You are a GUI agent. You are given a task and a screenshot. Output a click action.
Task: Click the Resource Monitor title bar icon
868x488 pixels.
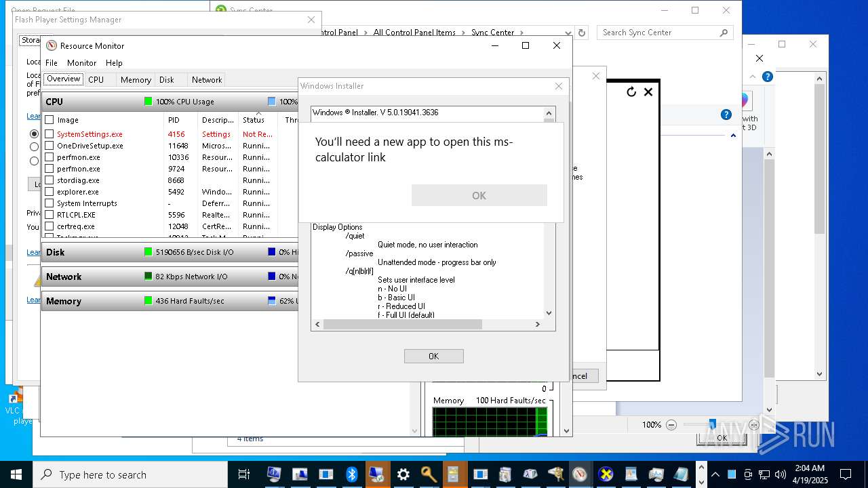pyautogui.click(x=51, y=45)
